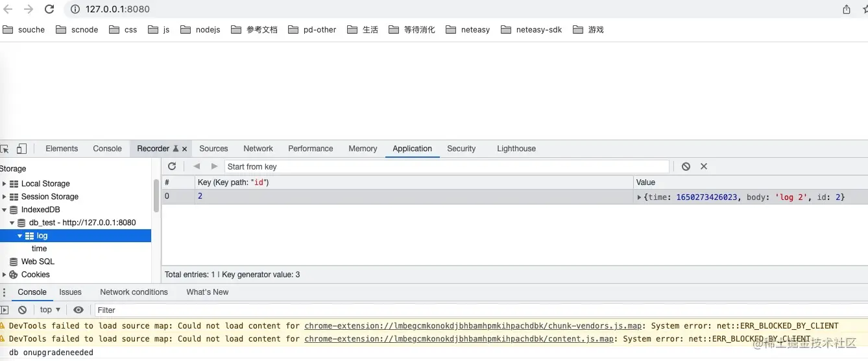Image resolution: width=868 pixels, height=361 pixels.
Task: Open the scnode bookmark folder
Action: (x=77, y=30)
